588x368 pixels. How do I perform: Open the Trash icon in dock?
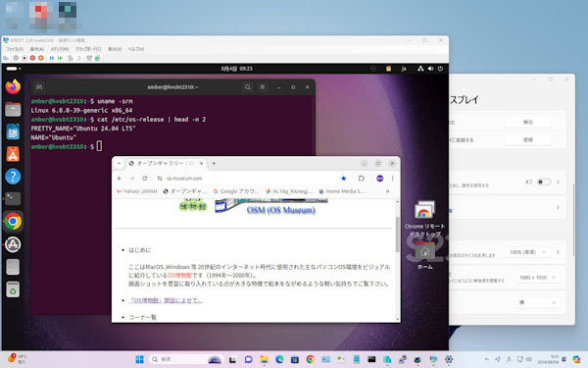[x=13, y=289]
